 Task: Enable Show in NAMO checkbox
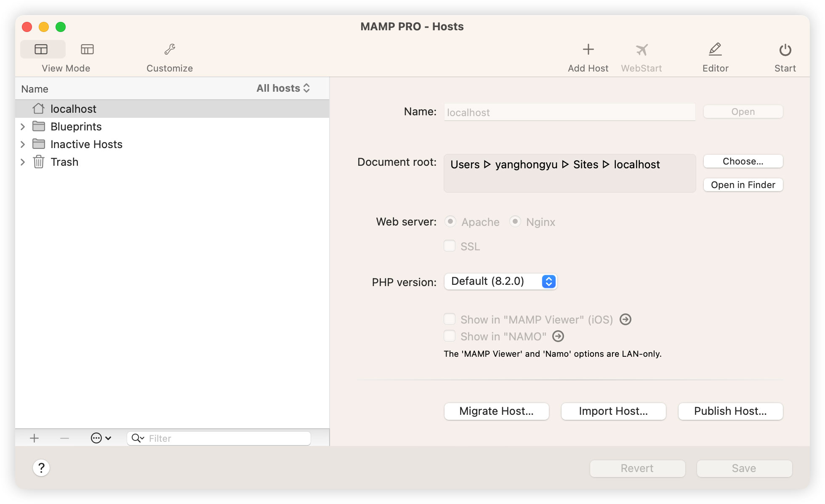coord(450,336)
